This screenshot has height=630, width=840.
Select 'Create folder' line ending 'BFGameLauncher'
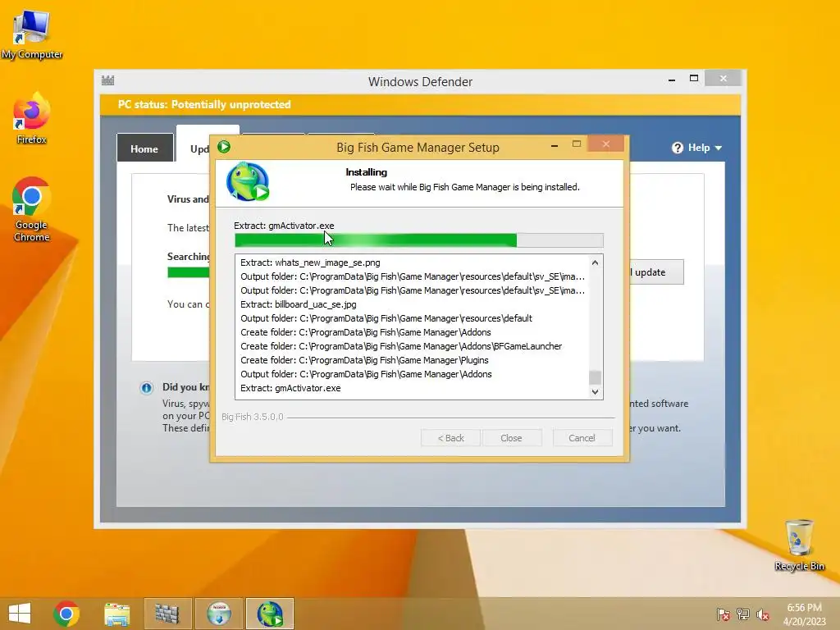(x=401, y=346)
